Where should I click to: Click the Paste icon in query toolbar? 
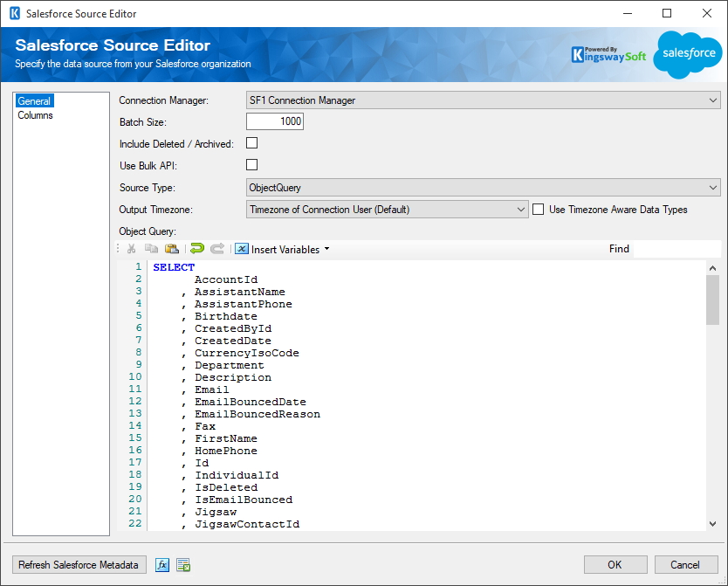pyautogui.click(x=172, y=249)
